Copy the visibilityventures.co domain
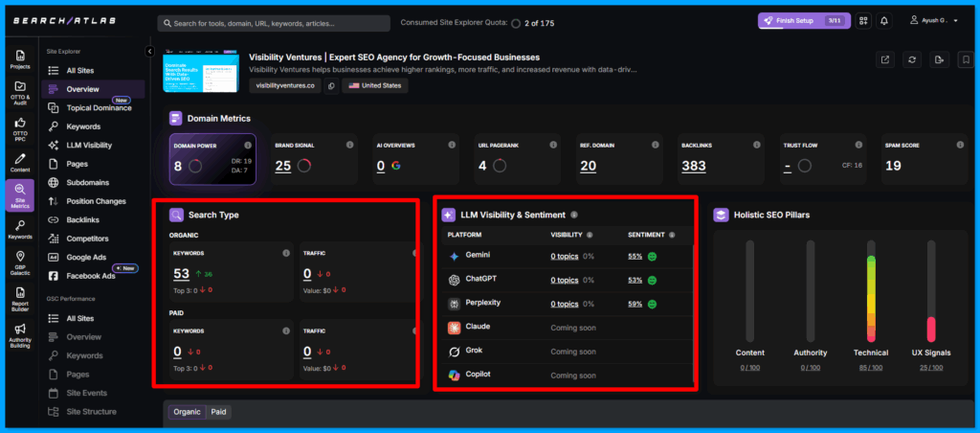Viewport: 980px width, 433px height. 331,85
